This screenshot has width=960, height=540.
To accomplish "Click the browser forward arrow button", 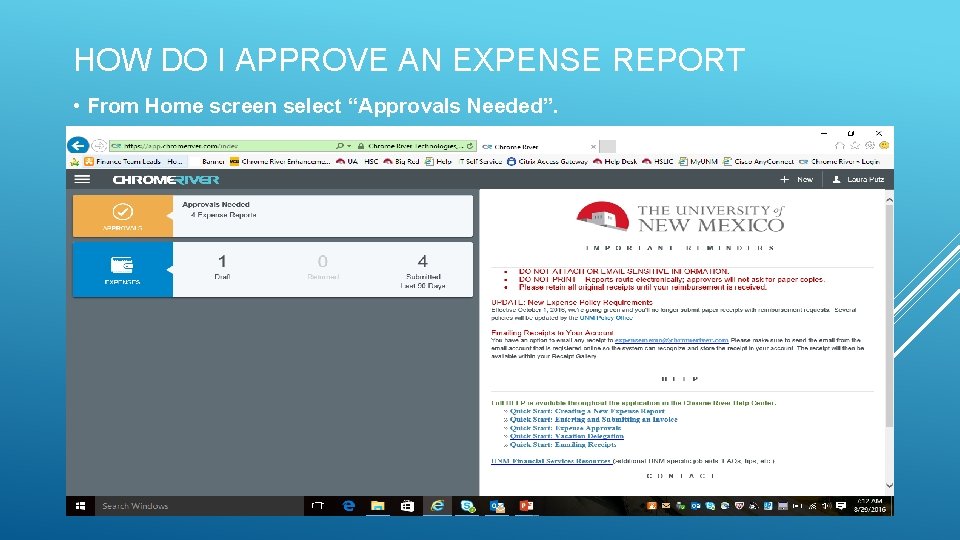I will (98, 146).
